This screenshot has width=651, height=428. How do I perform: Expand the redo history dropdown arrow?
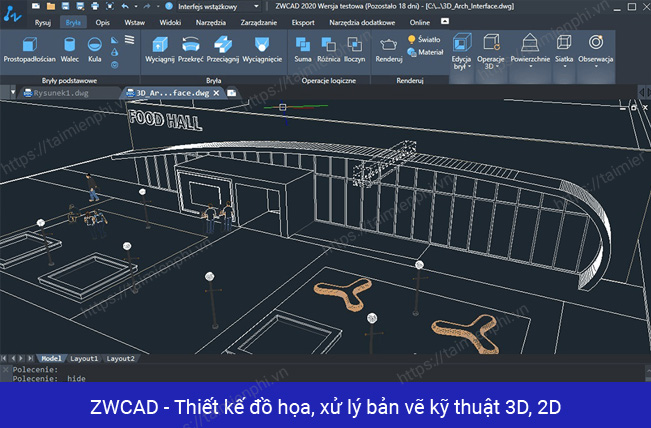tap(158, 6)
